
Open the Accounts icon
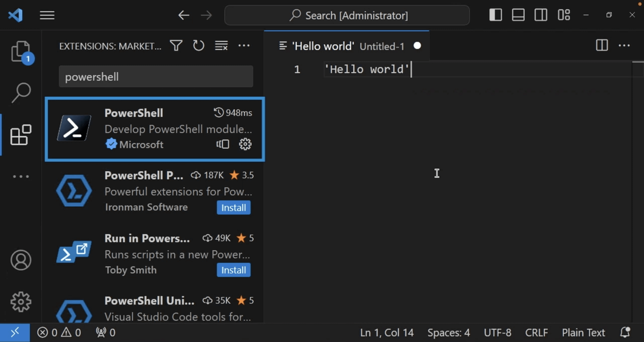coord(21,260)
